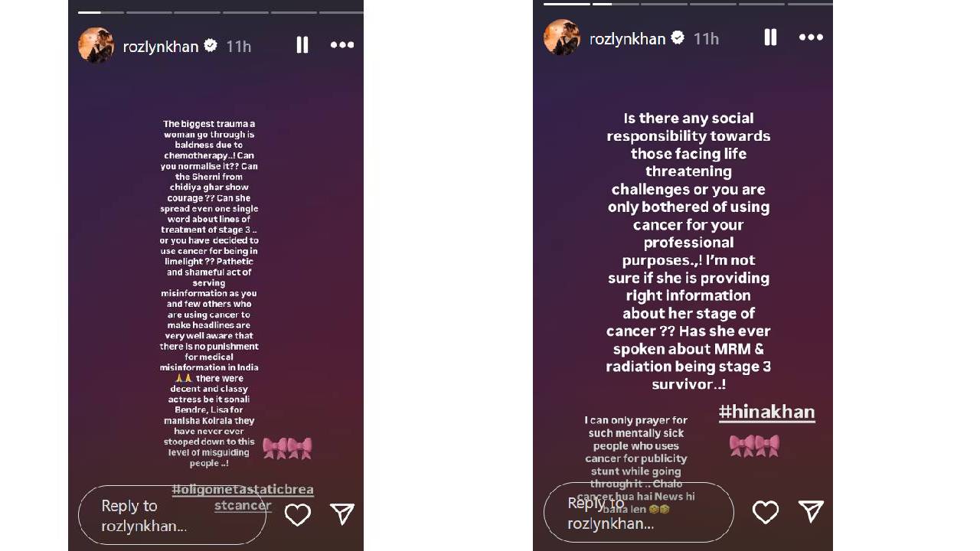Click rozlynkhan username in left story

(x=161, y=47)
